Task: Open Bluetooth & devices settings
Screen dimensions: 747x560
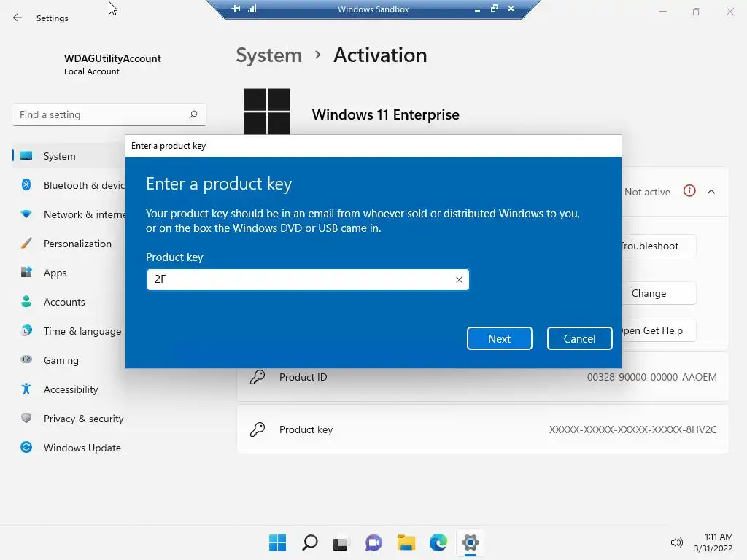Action: (x=69, y=185)
